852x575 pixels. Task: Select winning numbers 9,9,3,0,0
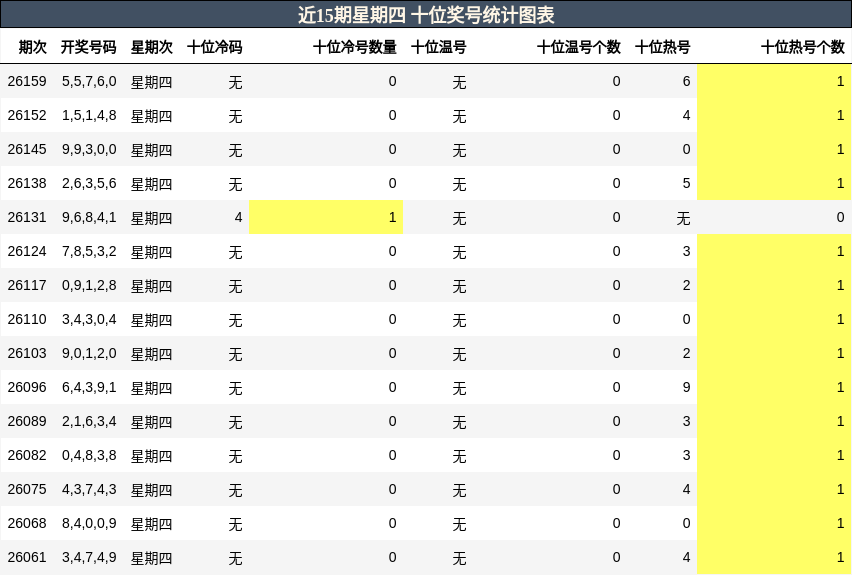(x=89, y=149)
